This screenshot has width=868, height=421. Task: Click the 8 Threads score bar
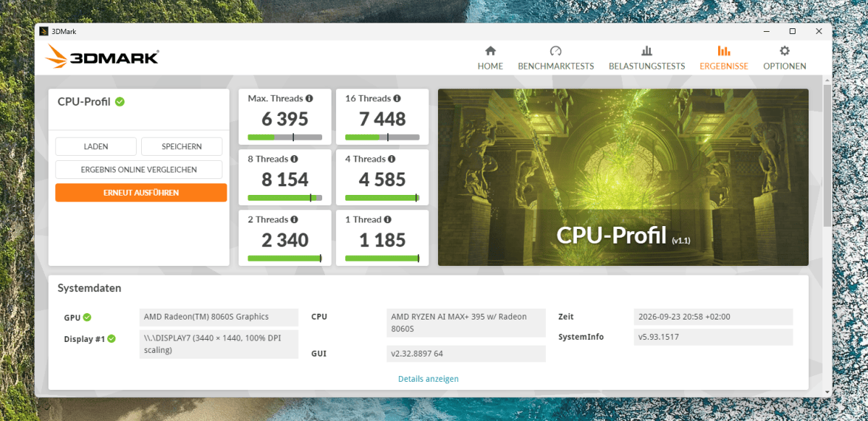coord(285,198)
